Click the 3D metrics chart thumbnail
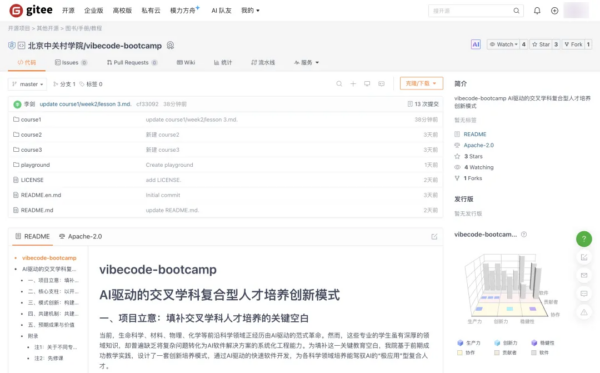The height and width of the screenshot is (373, 600). point(512,289)
